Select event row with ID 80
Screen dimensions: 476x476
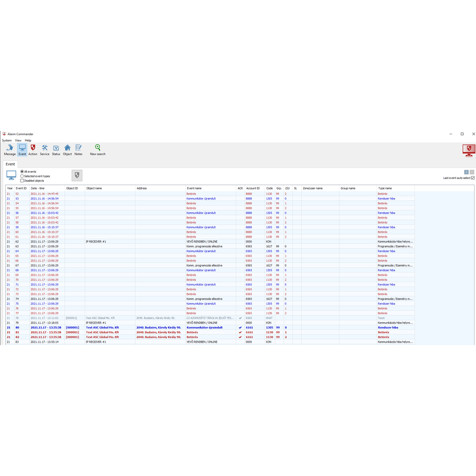pyautogui.click(x=143, y=327)
